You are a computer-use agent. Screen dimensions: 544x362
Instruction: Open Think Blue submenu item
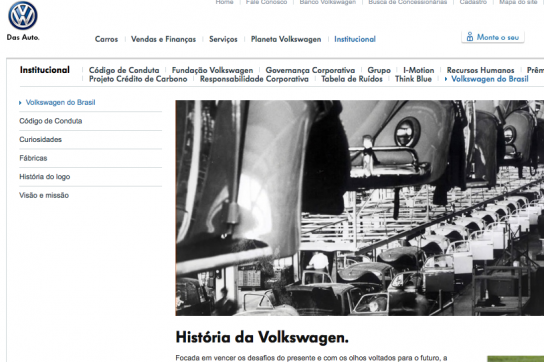[x=413, y=79]
